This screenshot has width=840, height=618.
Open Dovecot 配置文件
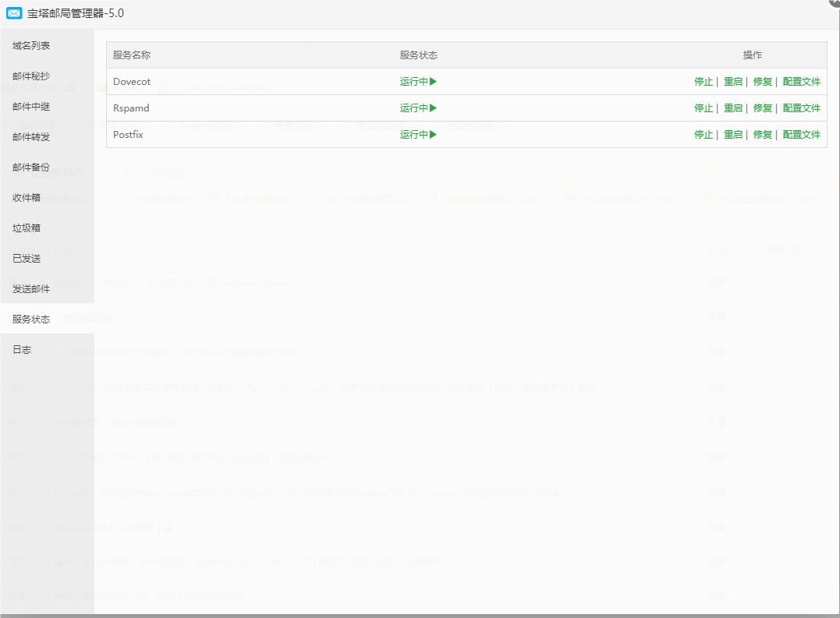(x=802, y=81)
